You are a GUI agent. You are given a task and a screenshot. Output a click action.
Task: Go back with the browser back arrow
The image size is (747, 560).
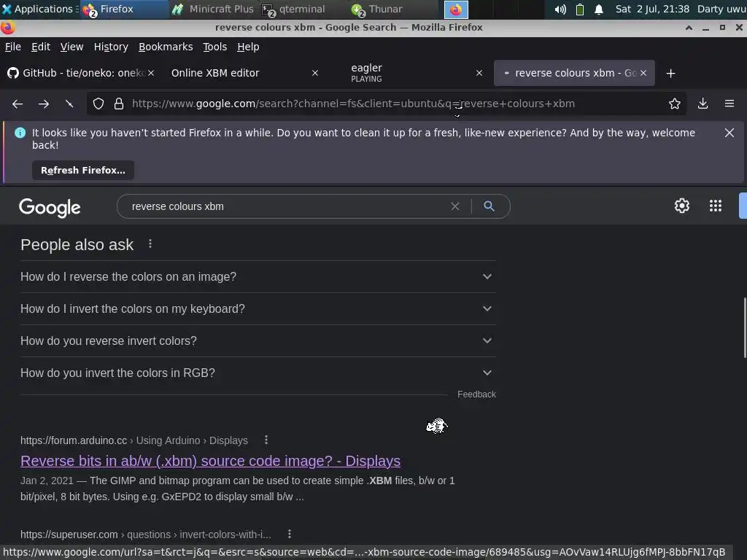click(18, 104)
